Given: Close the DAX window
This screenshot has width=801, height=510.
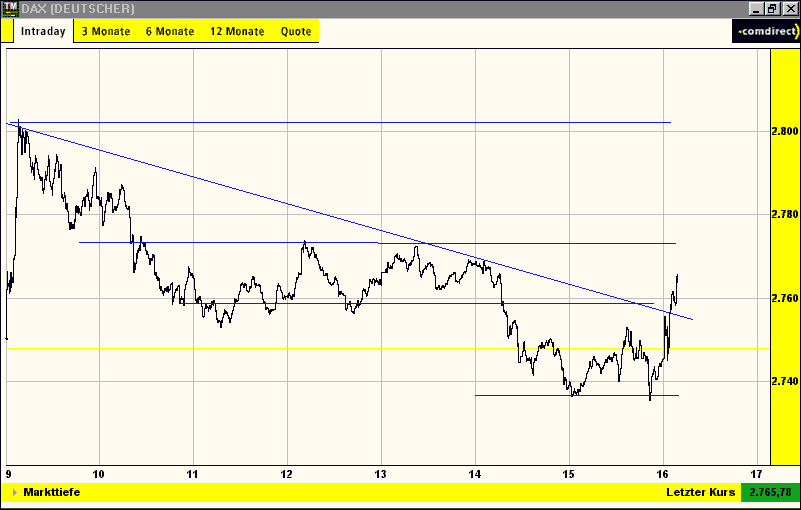Looking at the screenshot, I should pyautogui.click(x=790, y=9).
